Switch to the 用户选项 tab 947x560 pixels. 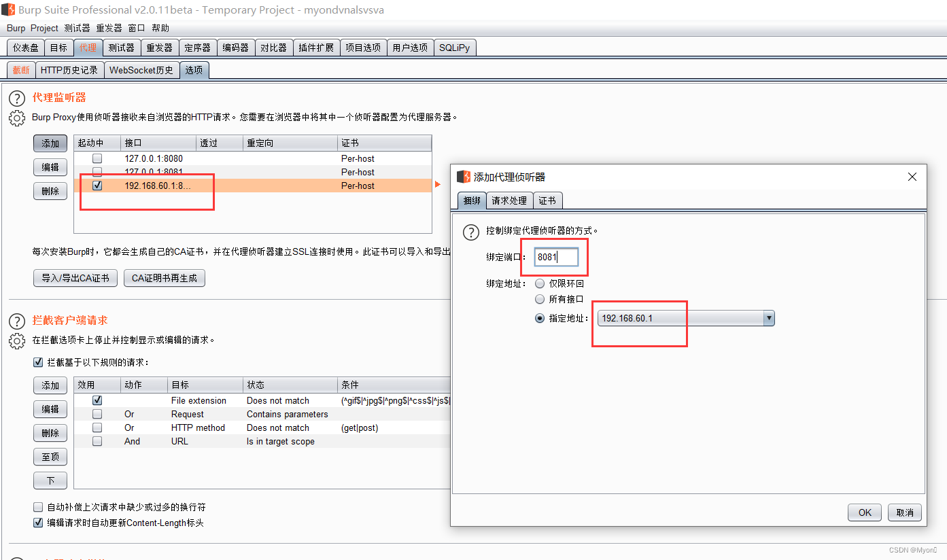coord(410,48)
